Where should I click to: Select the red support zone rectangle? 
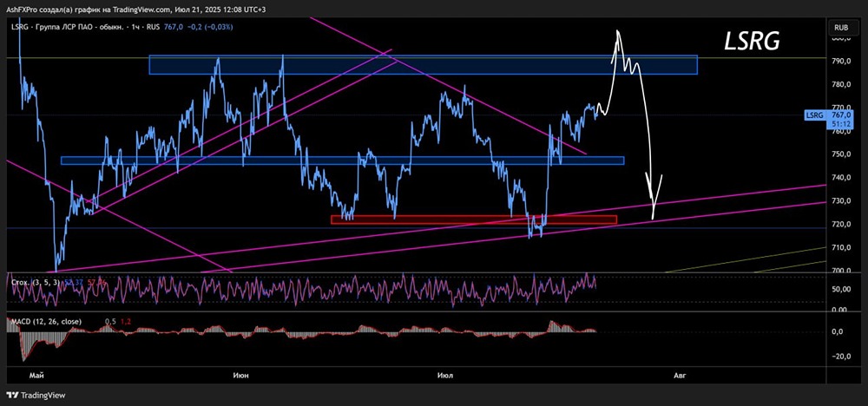[473, 219]
